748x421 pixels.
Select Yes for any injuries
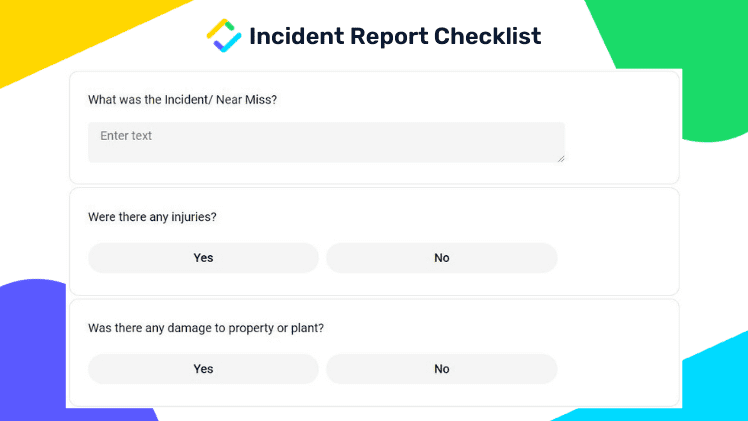203,258
